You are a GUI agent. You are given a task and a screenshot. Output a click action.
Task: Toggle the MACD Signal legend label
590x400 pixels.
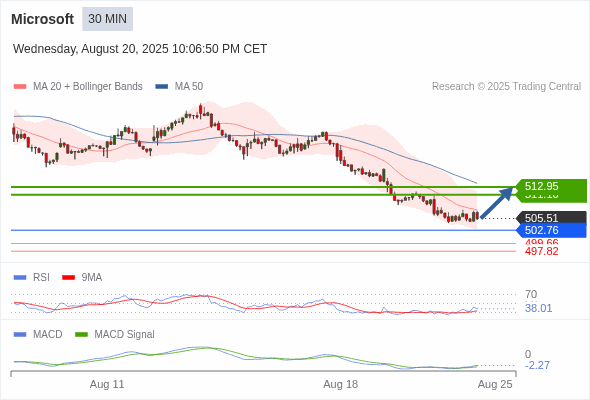(125, 335)
